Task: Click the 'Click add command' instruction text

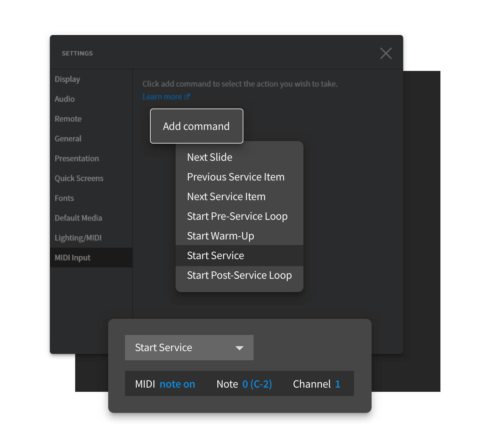Action: [x=240, y=84]
